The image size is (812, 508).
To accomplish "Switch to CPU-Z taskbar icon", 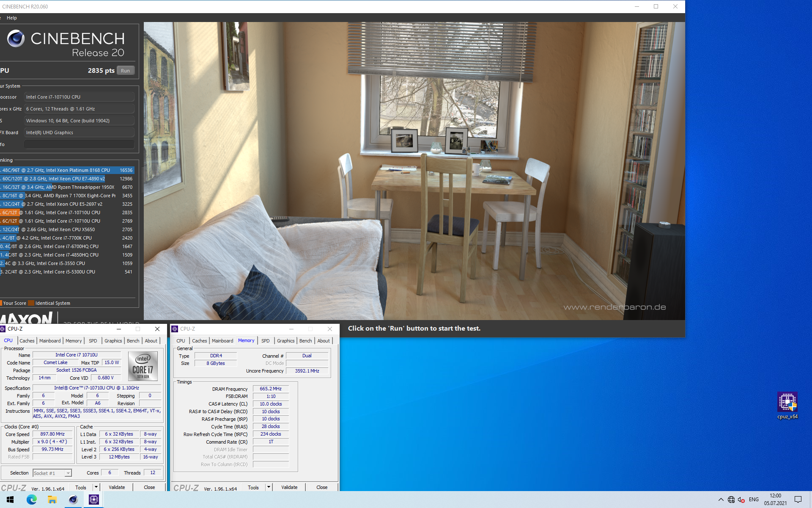I will [94, 500].
